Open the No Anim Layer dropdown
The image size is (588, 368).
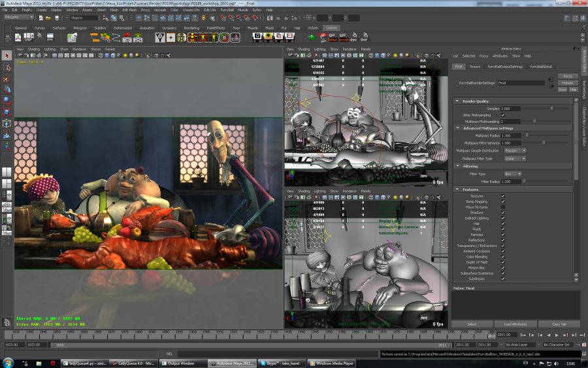coord(520,344)
